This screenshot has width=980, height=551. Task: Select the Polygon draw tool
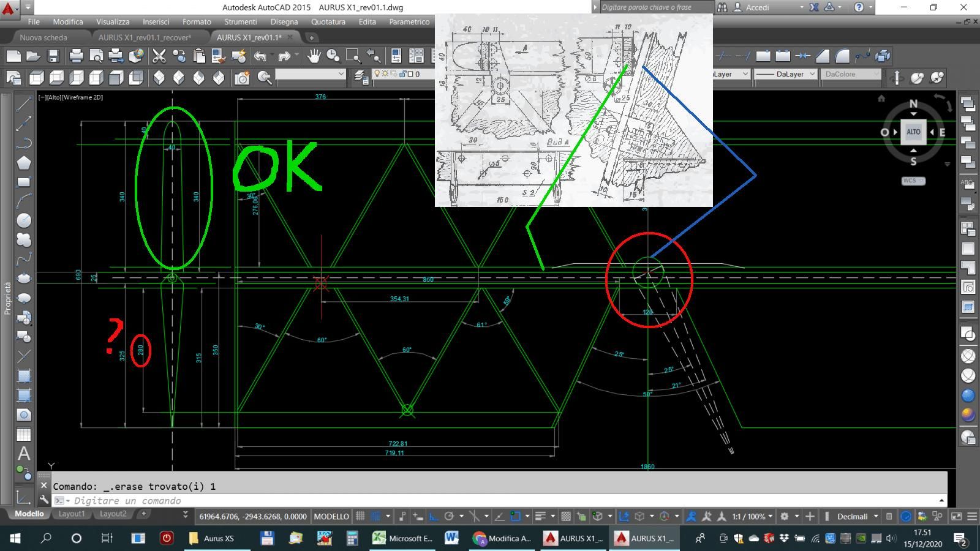coord(23,163)
